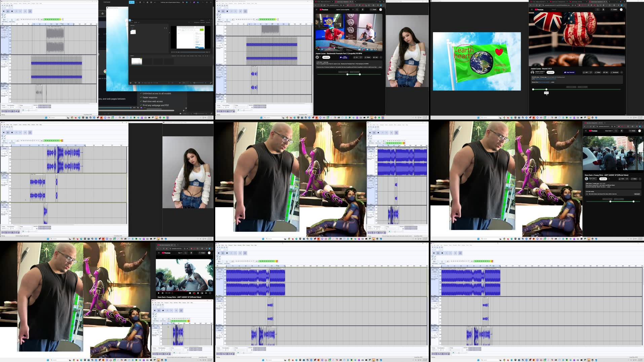Expand '...more' in Round 2 K.O description

[x=552, y=82]
